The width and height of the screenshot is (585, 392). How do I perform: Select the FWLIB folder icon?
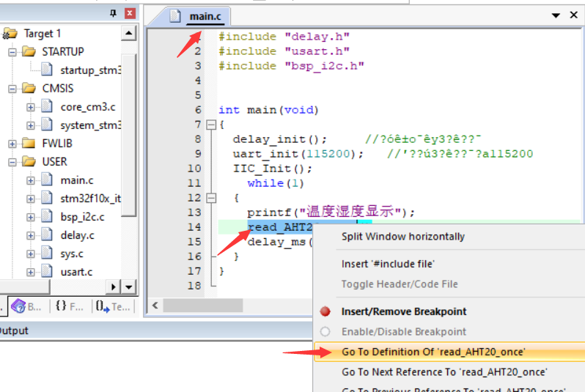29,143
